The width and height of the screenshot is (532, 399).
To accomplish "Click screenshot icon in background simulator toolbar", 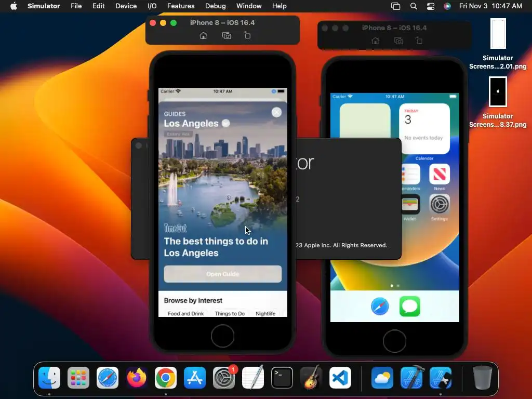I will pyautogui.click(x=398, y=41).
